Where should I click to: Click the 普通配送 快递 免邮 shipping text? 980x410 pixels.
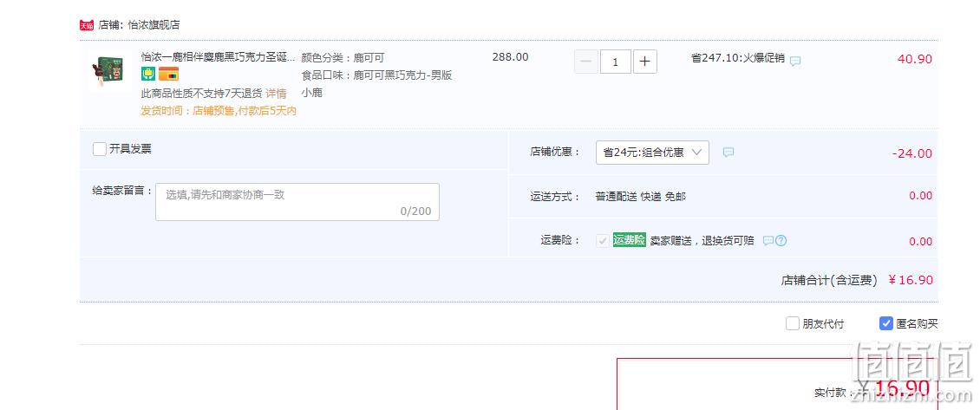coord(641,196)
